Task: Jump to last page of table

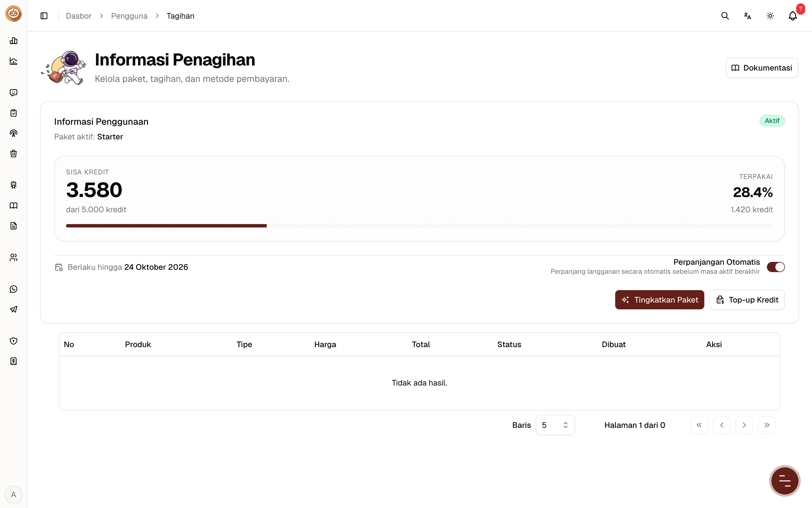Action: click(767, 425)
